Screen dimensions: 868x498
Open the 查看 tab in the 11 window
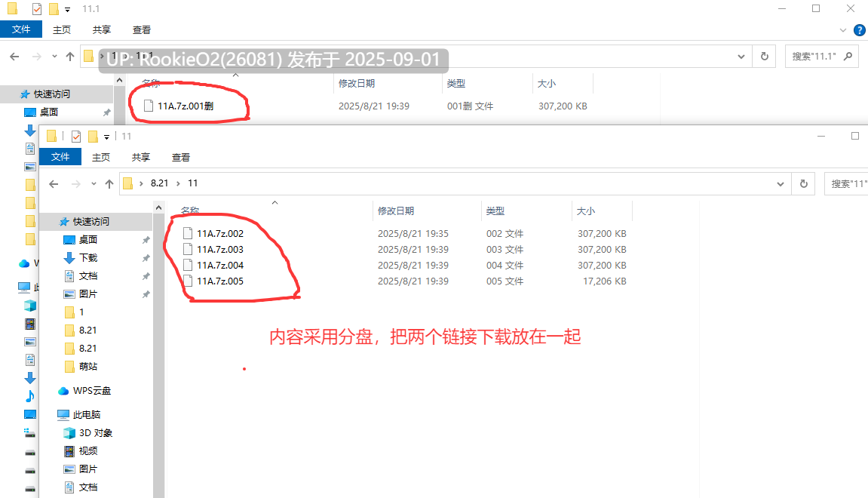(181, 157)
